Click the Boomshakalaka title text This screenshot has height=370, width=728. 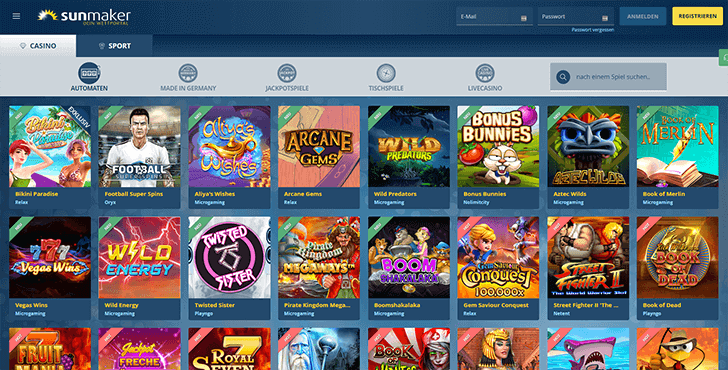coord(397,305)
